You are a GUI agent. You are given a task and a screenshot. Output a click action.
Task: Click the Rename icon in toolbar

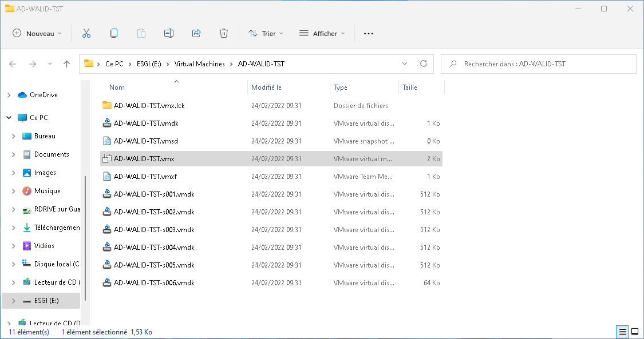[169, 34]
